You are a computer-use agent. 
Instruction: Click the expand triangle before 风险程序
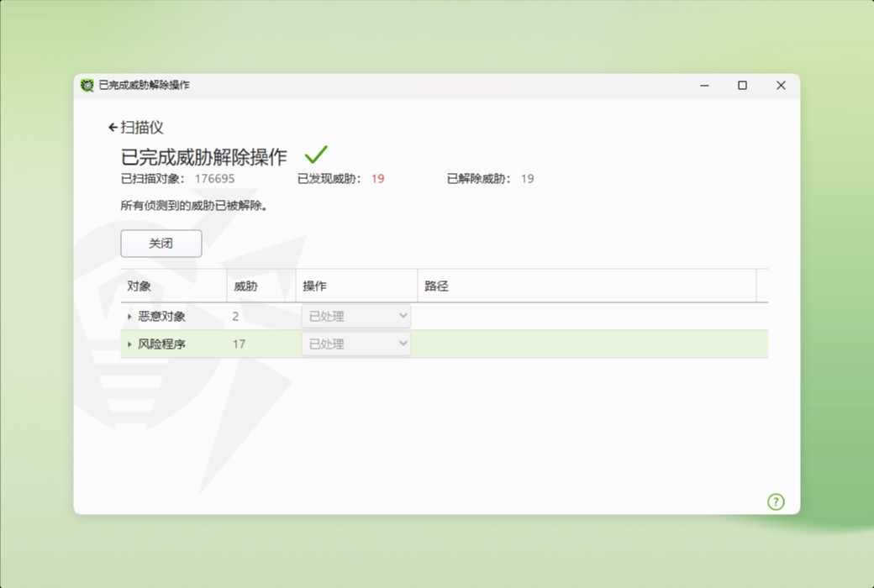pyautogui.click(x=131, y=344)
